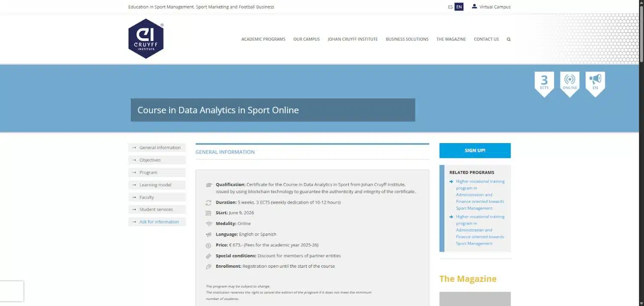Open the Contact Us menu item

point(486,39)
